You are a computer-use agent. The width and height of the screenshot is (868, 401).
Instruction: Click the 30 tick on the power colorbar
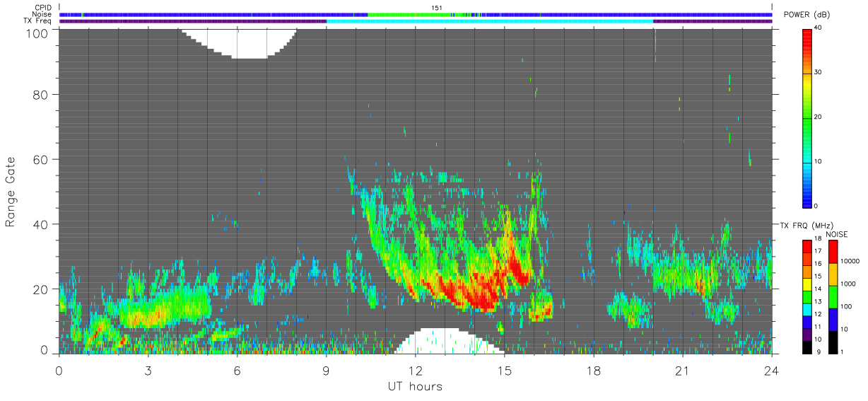point(817,72)
